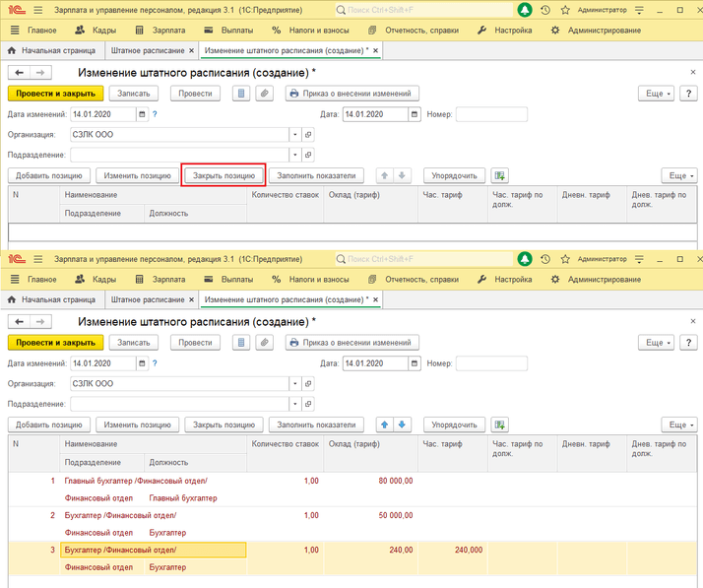Open the history clock icon in the lower window

[546, 258]
